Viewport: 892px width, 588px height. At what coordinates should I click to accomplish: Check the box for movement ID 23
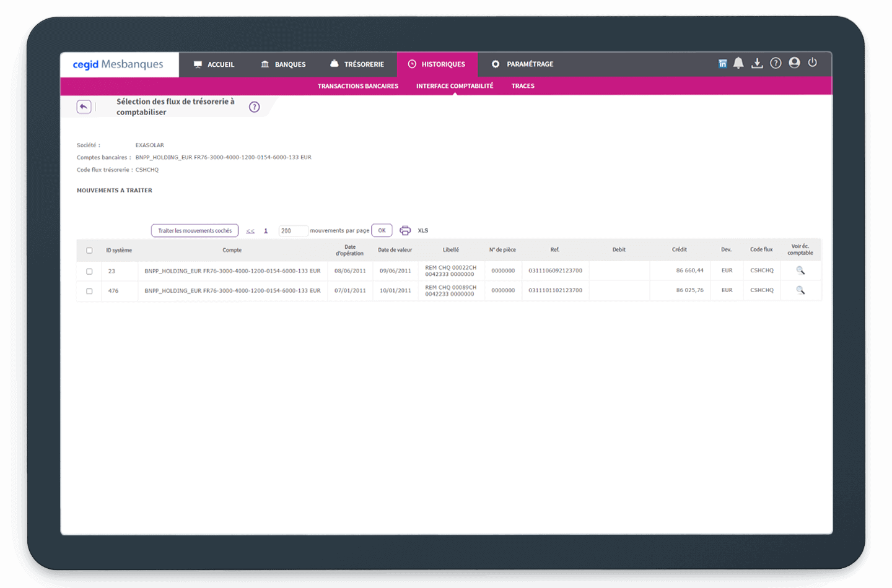click(89, 271)
